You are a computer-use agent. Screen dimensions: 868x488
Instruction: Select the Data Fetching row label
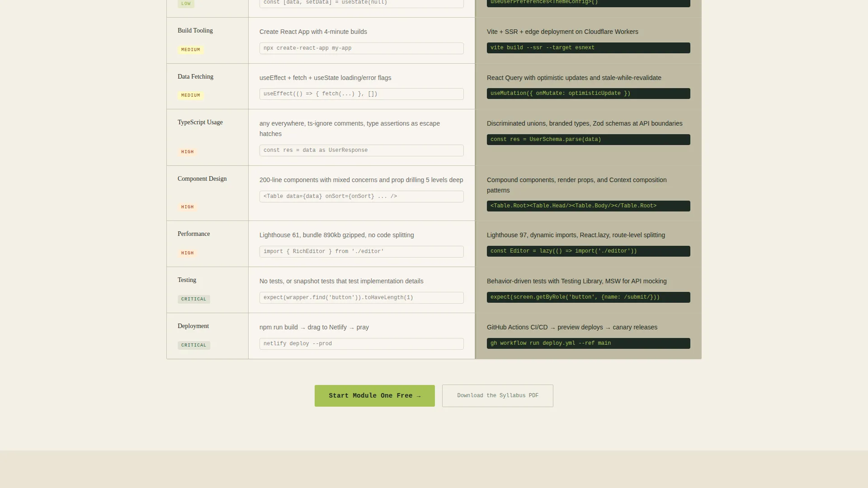coord(195,77)
